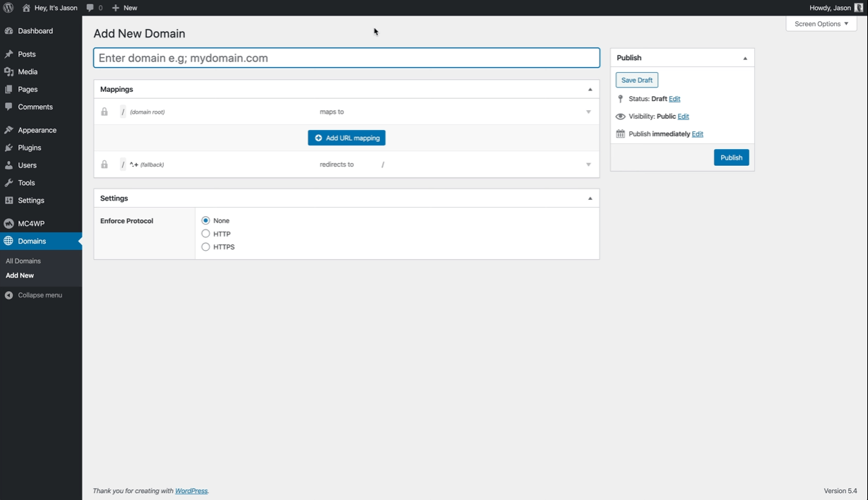Open the comments bubble in admin bar
This screenshot has height=500, width=868.
click(x=91, y=8)
